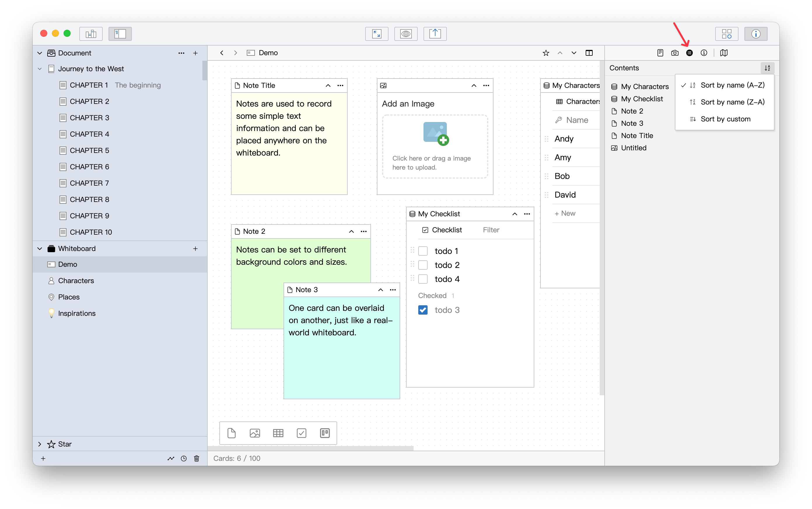Image resolution: width=812 pixels, height=509 pixels.
Task: Open the notes tab icon in inspector
Action: click(660, 53)
